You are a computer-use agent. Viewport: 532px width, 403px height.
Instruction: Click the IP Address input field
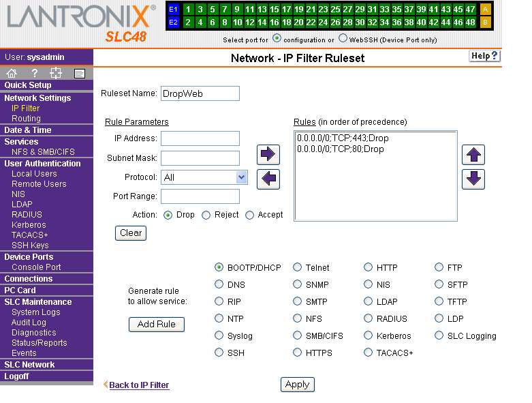pos(200,138)
